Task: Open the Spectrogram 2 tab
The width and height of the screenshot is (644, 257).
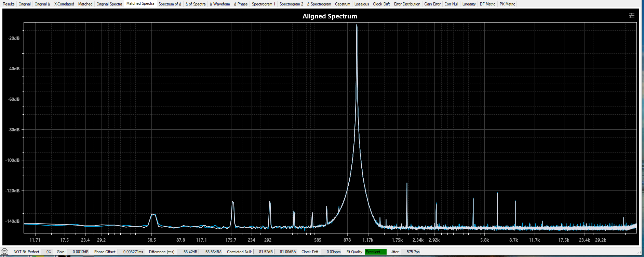Action: [291, 4]
